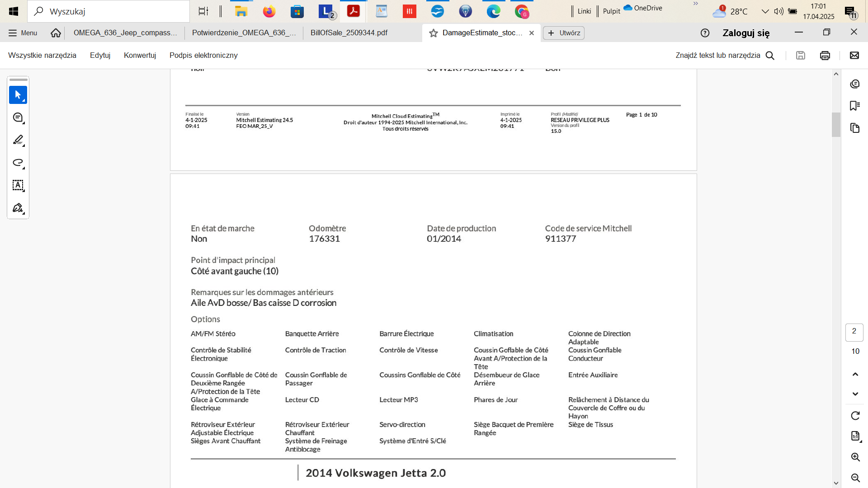Open File Explorer from taskbar

pyautogui.click(x=241, y=11)
